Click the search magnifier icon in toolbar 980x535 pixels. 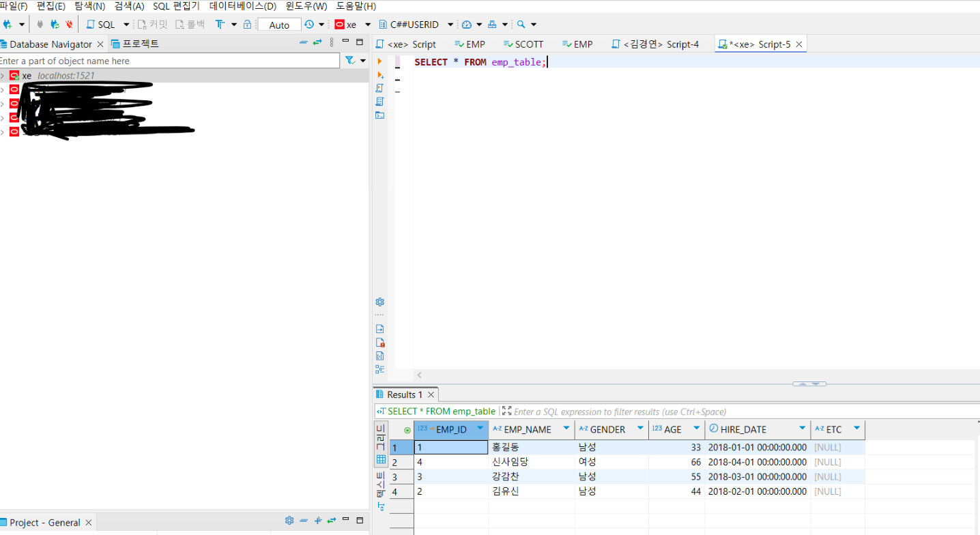point(521,25)
